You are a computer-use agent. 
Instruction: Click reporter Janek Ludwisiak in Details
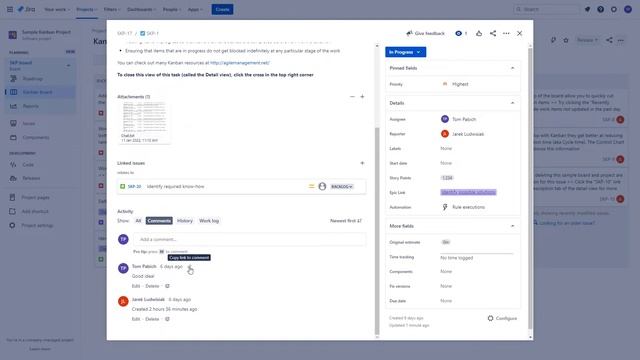[462, 134]
